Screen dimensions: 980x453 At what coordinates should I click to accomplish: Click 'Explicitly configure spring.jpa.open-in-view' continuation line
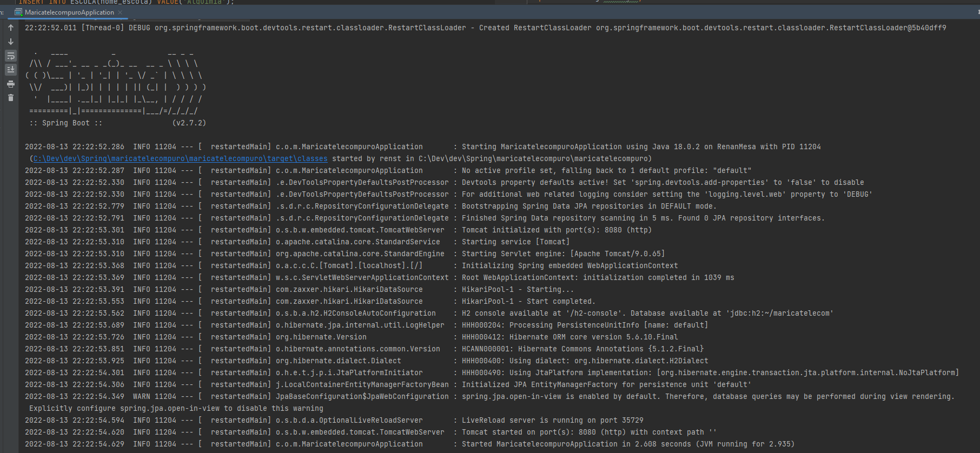(176, 409)
